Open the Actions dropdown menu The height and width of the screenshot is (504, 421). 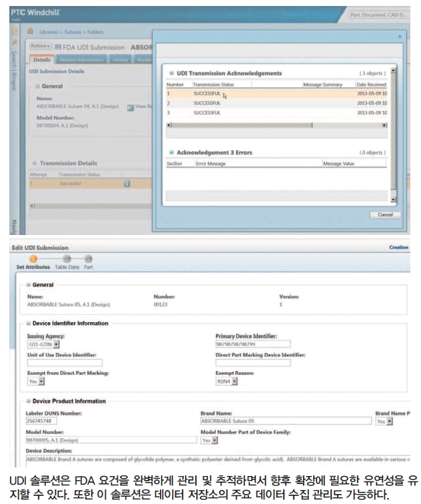(x=41, y=46)
